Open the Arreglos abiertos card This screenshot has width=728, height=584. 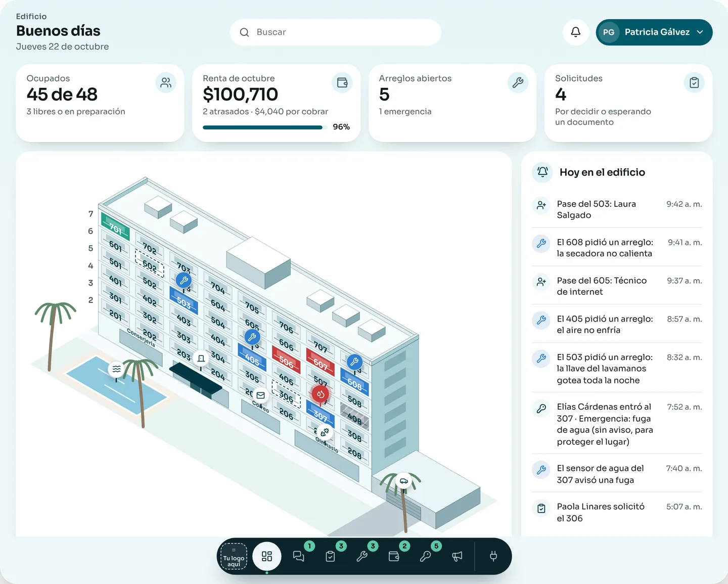(452, 103)
